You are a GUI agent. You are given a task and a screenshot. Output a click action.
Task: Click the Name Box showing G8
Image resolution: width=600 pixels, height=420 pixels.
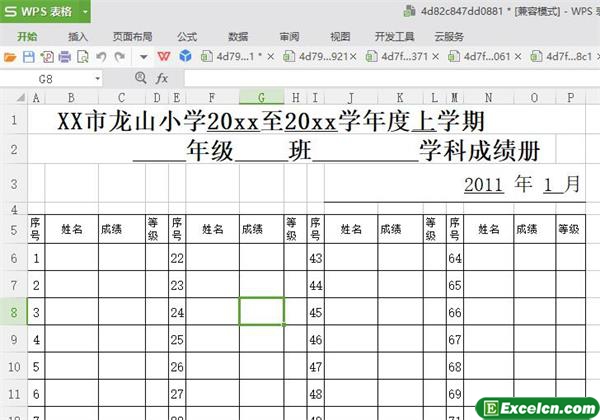[x=46, y=79]
